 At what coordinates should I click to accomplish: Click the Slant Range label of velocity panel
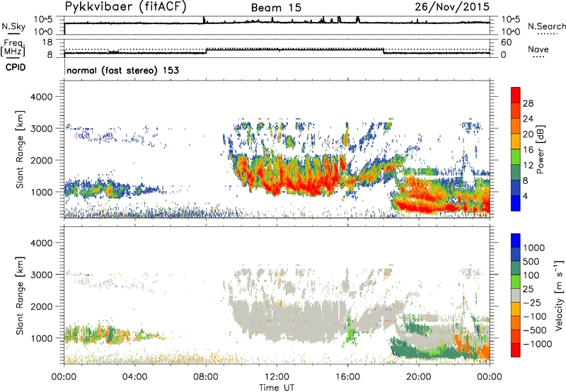[20, 296]
